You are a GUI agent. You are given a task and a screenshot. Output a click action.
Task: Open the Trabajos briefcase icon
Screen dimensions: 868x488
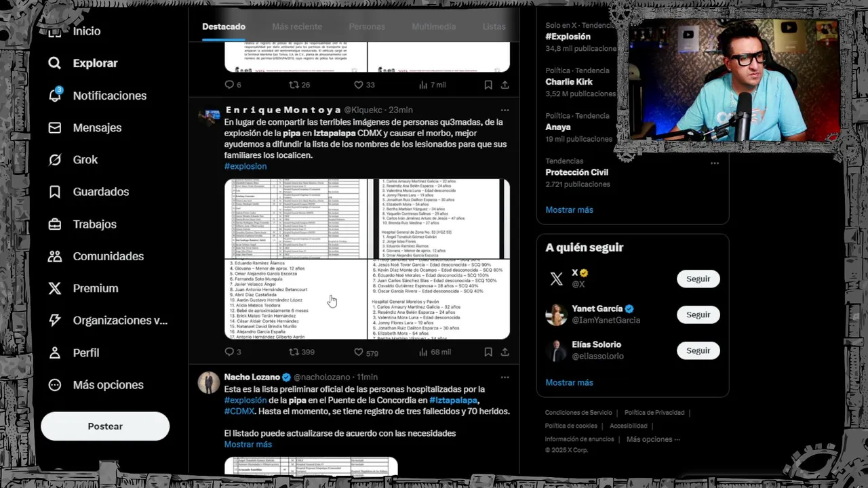55,224
